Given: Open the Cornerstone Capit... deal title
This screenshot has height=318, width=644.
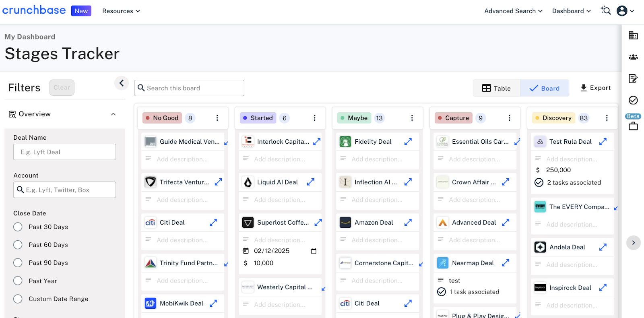Looking at the screenshot, I should [x=384, y=263].
